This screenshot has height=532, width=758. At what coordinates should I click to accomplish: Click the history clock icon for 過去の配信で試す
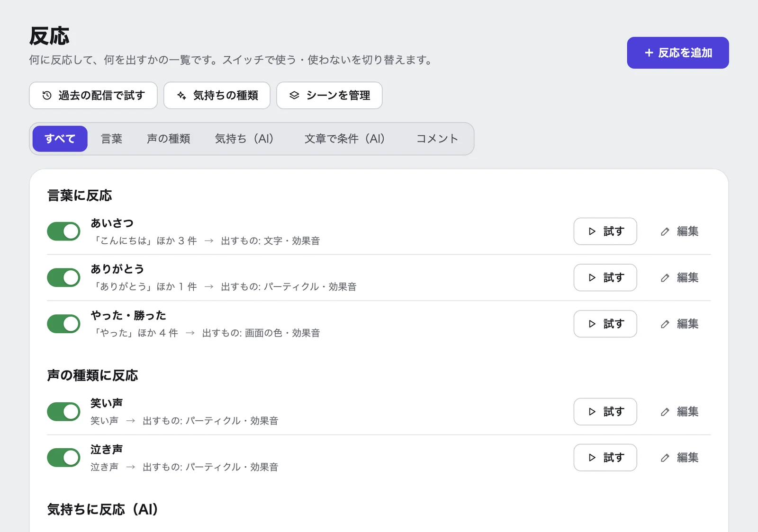pos(47,96)
